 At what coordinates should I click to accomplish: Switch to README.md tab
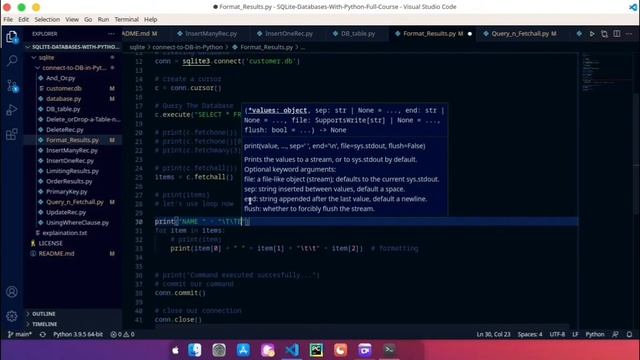click(x=143, y=34)
